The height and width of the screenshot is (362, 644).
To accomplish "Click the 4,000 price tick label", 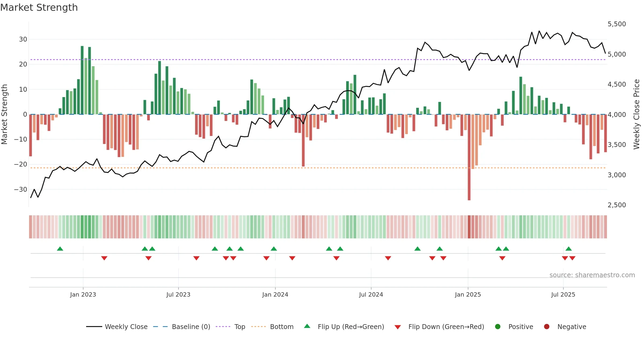I will tap(617, 115).
